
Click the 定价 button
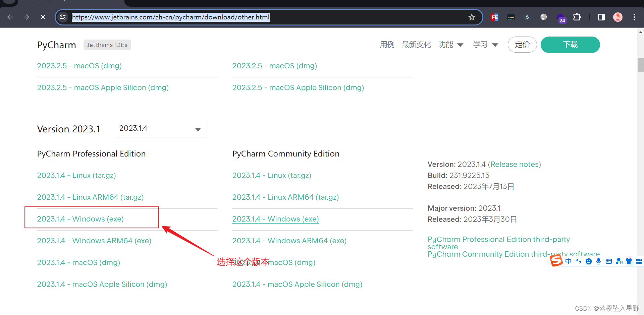click(522, 45)
